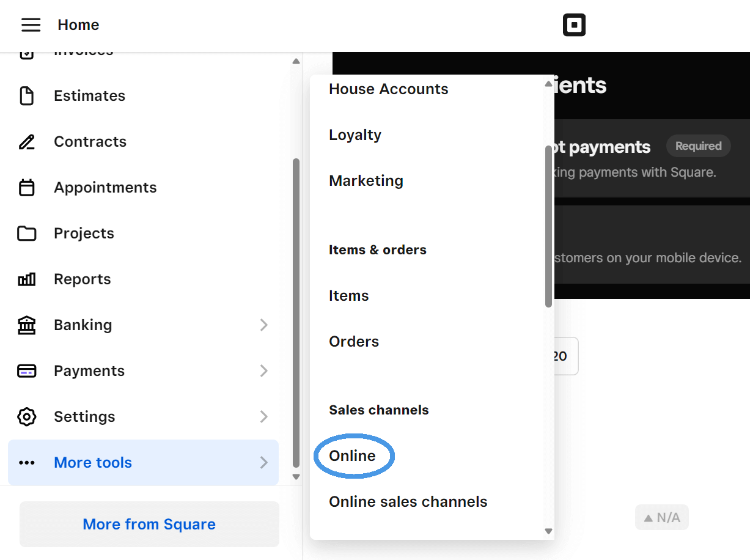Click the Projects folder icon
Screen dimensions: 750x560
point(27,233)
